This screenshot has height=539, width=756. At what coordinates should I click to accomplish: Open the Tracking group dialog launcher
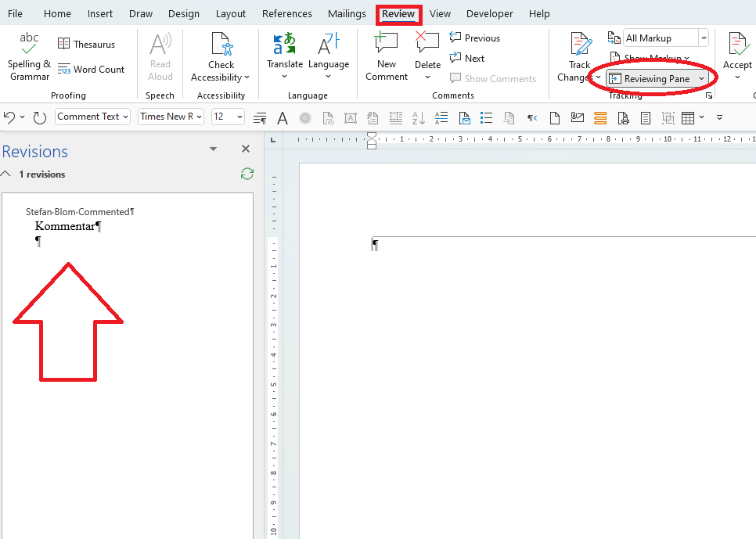[709, 95]
